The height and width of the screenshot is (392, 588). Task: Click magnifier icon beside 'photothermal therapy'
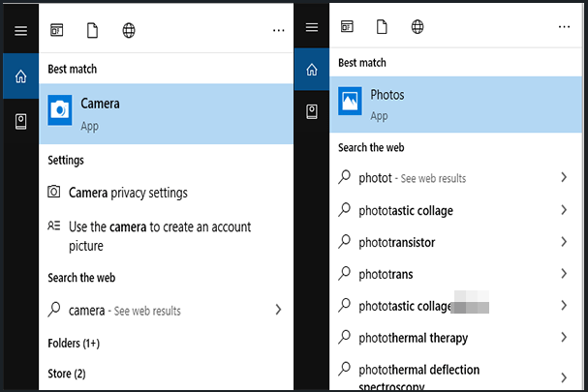pos(344,337)
